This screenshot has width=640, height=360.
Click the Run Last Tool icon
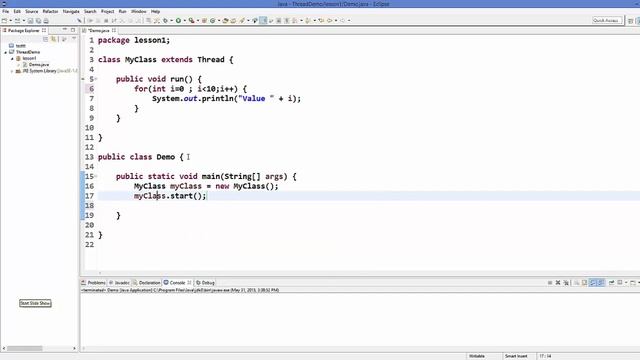click(x=191, y=20)
